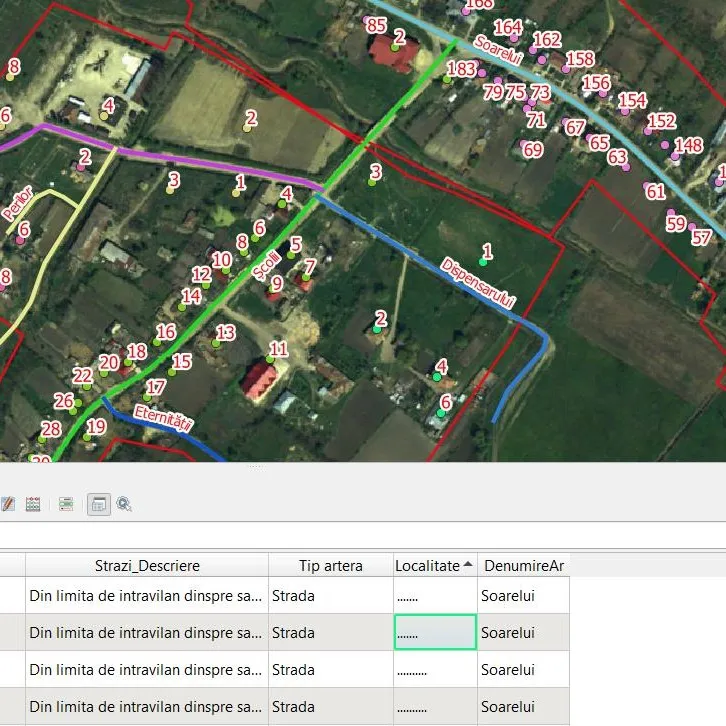Click address point 13 on the map

[216, 342]
